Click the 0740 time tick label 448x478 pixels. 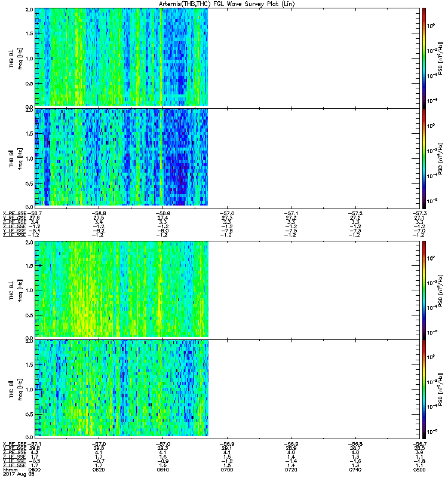(x=355, y=470)
